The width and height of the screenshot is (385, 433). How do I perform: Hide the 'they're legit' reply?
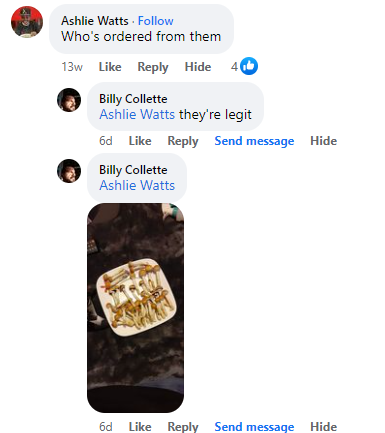(x=324, y=141)
